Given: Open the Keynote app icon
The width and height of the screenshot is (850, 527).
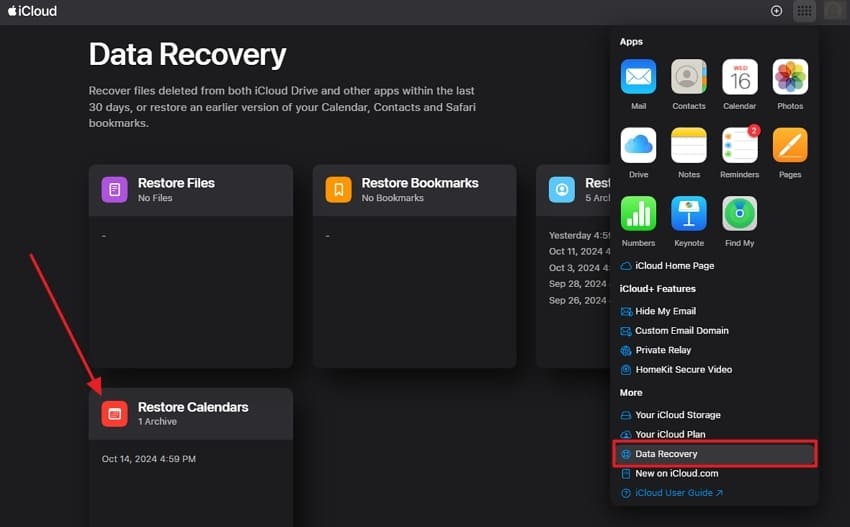Looking at the screenshot, I should [x=688, y=214].
